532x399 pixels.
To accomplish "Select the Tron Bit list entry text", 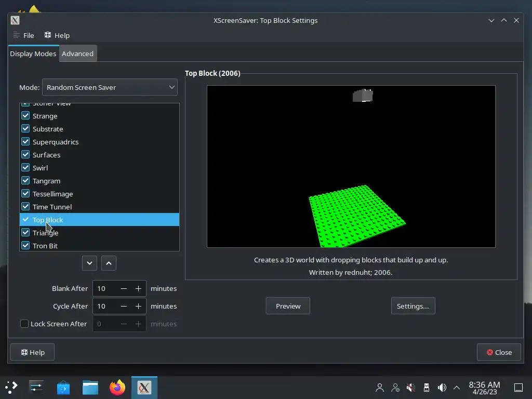I will [x=45, y=246].
